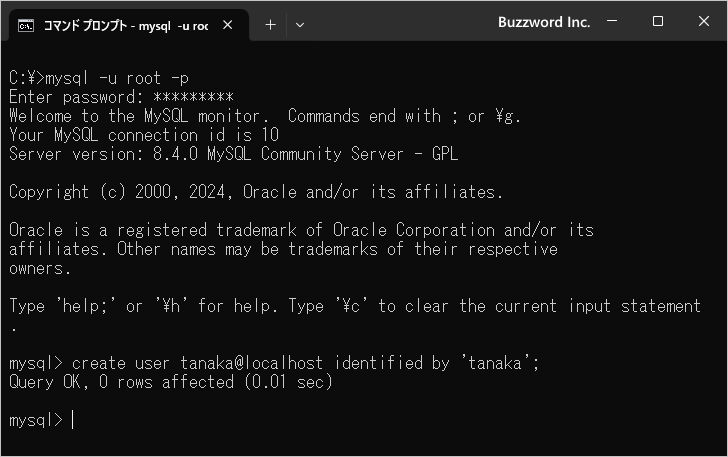
Task: Click the Command Prompt icon in the tab
Action: pos(27,25)
